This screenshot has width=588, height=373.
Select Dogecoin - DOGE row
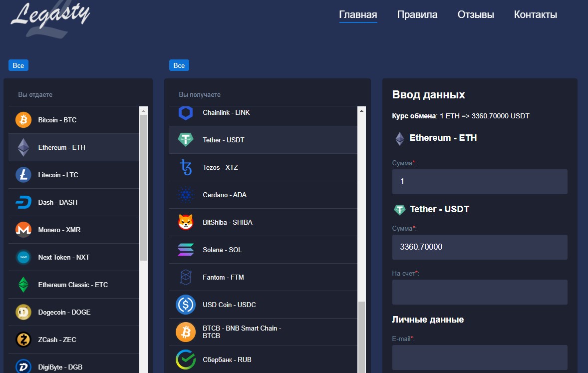point(74,312)
